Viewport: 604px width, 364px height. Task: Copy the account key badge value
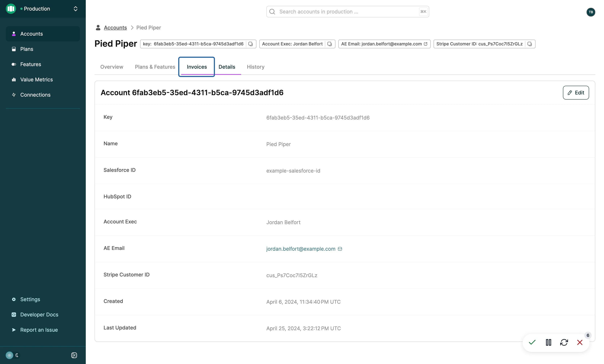tap(250, 44)
